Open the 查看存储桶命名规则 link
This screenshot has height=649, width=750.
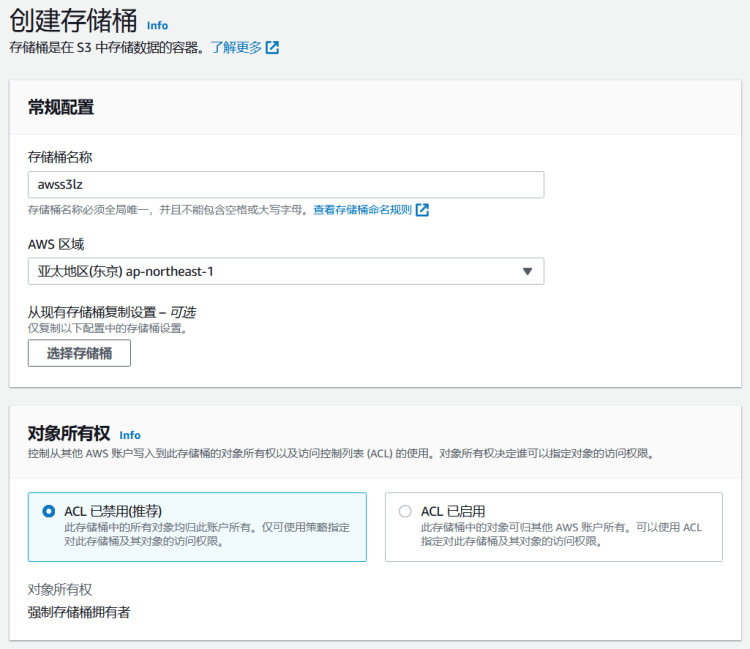click(362, 210)
